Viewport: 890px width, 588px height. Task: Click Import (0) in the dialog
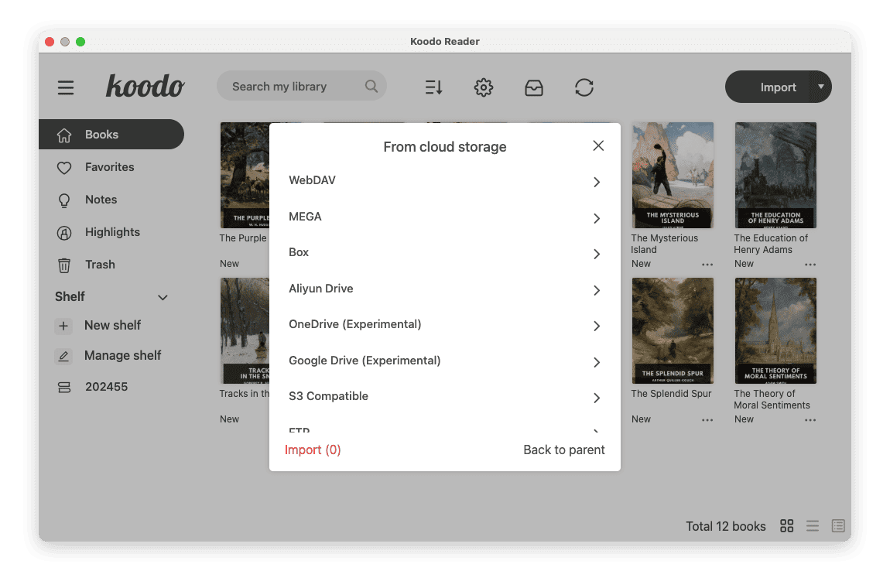tap(313, 450)
